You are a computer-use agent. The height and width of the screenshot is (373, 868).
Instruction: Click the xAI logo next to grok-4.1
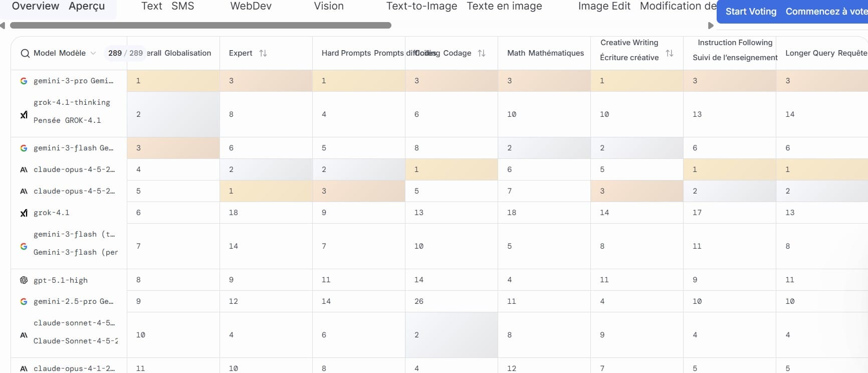click(24, 213)
